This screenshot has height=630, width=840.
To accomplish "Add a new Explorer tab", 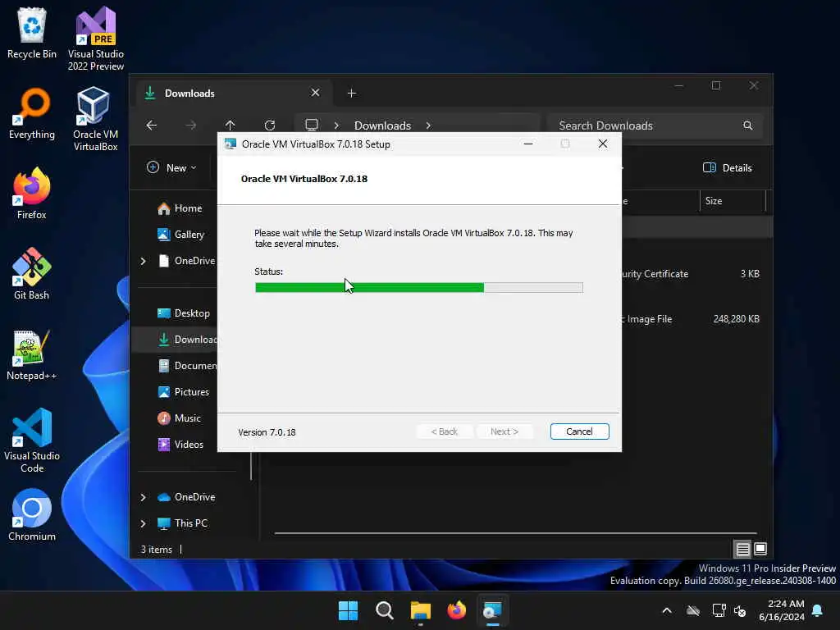I will tap(351, 94).
